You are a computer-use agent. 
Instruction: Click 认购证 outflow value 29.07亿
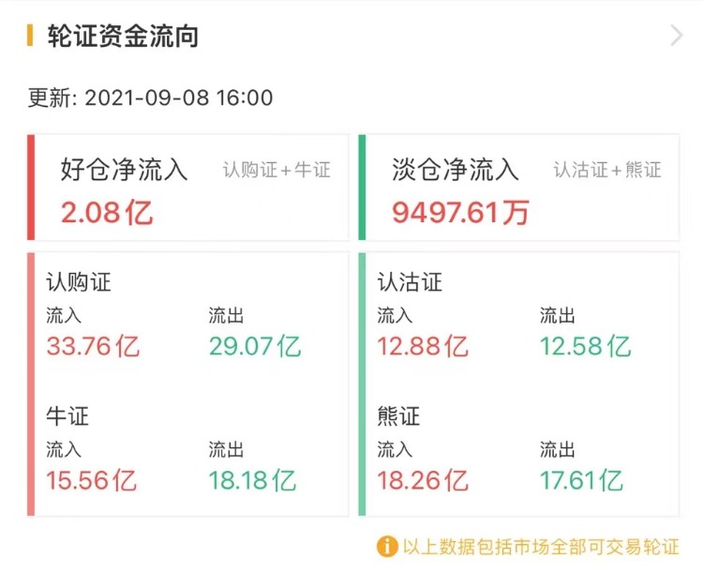pyautogui.click(x=255, y=347)
